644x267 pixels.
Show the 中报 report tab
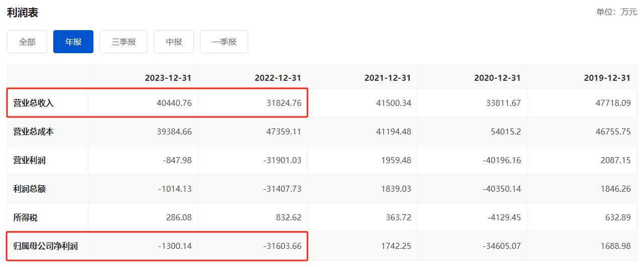pos(174,42)
